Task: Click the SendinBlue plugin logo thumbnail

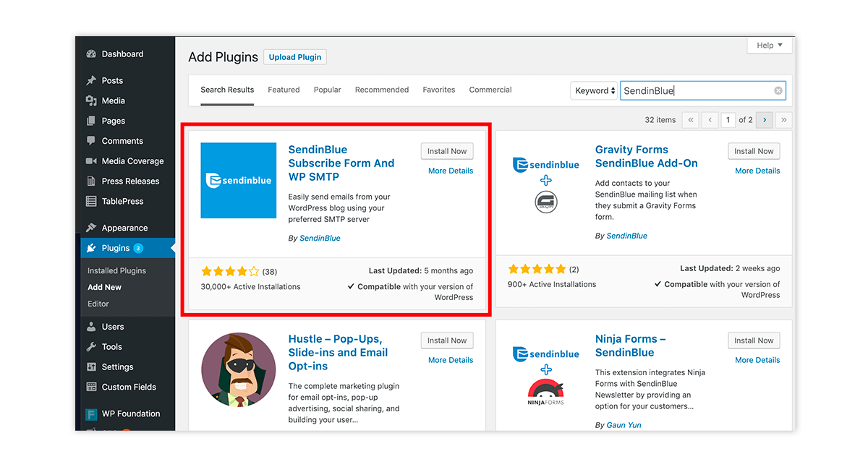Action: click(239, 181)
